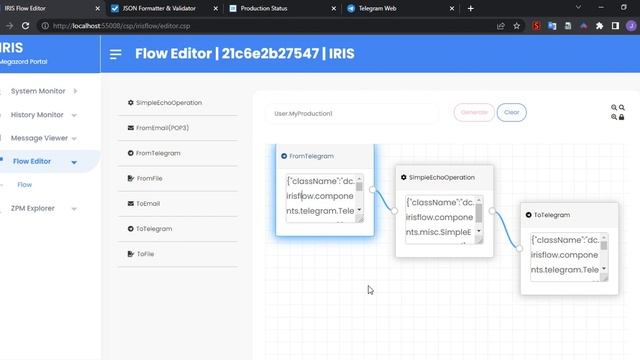Click the Generate button
The height and width of the screenshot is (360, 640).
click(474, 112)
